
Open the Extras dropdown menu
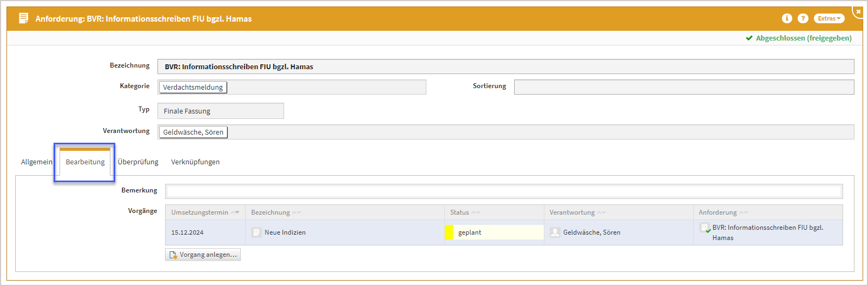828,18
